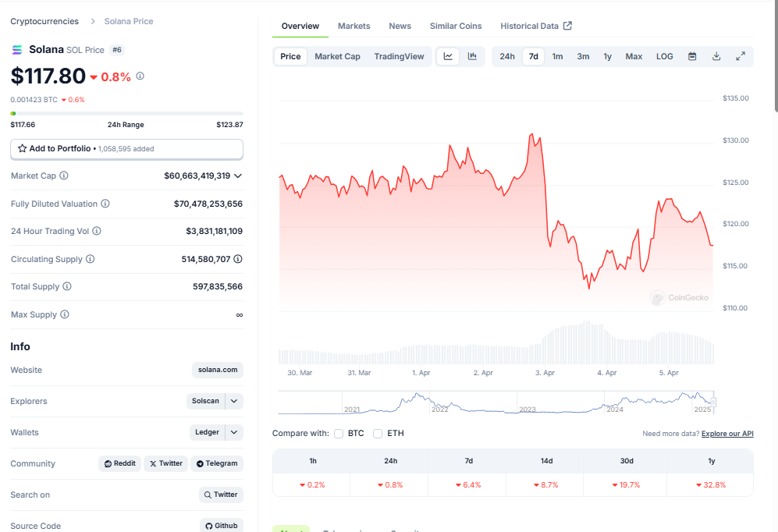The height and width of the screenshot is (532, 778).
Task: Enable the BTC compare checkbox
Action: coord(339,434)
